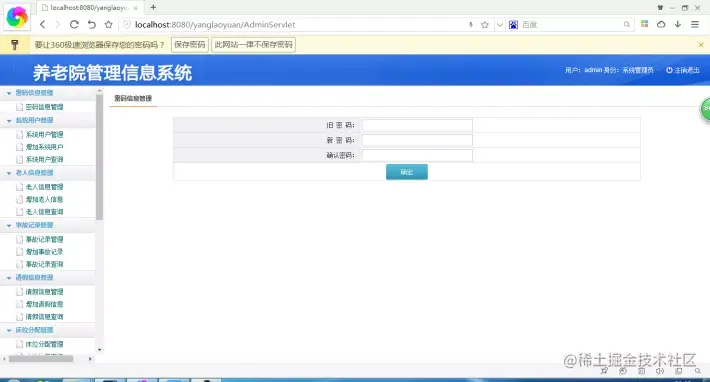The width and height of the screenshot is (710, 382).
Task: Click the magnifier icon in Baidu search box
Action: click(x=626, y=24)
